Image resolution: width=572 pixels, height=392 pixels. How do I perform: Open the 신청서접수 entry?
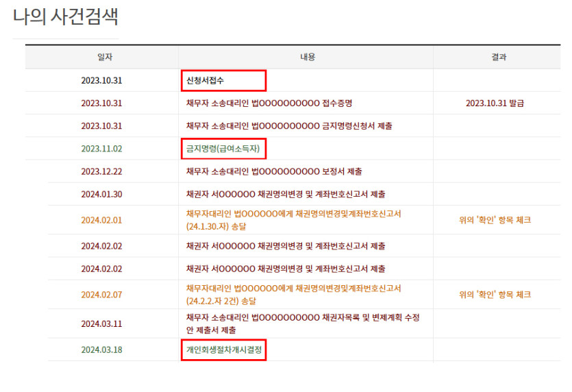(205, 80)
